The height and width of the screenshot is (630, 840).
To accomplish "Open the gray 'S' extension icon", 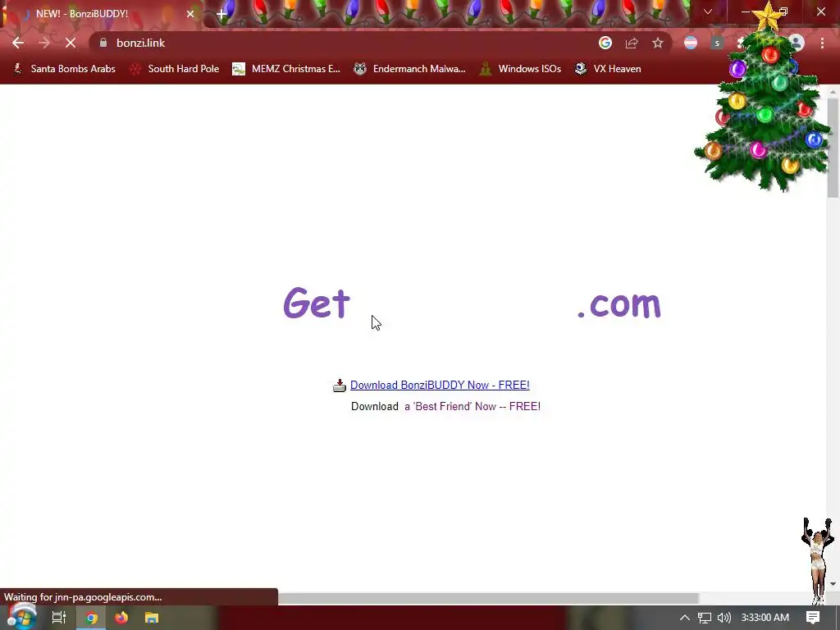I will coord(717,43).
